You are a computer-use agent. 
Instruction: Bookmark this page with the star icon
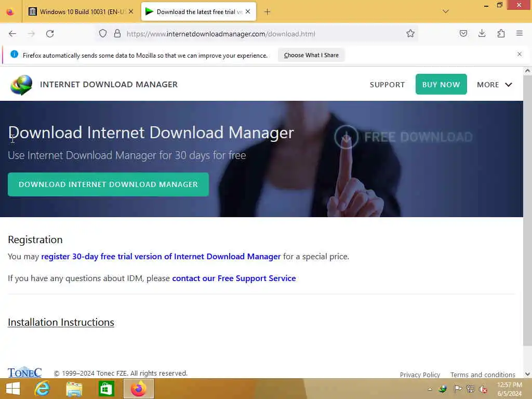pos(410,34)
